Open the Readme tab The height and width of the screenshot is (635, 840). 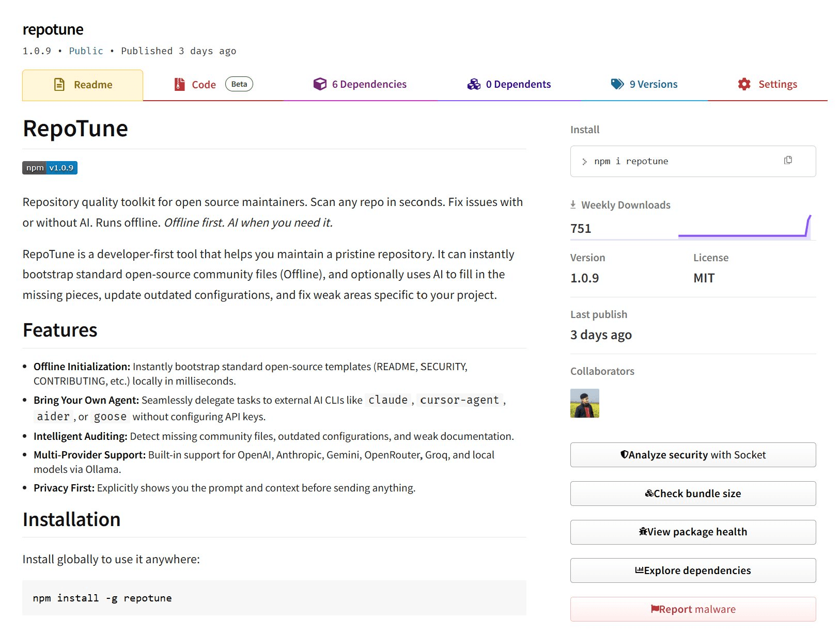(83, 85)
